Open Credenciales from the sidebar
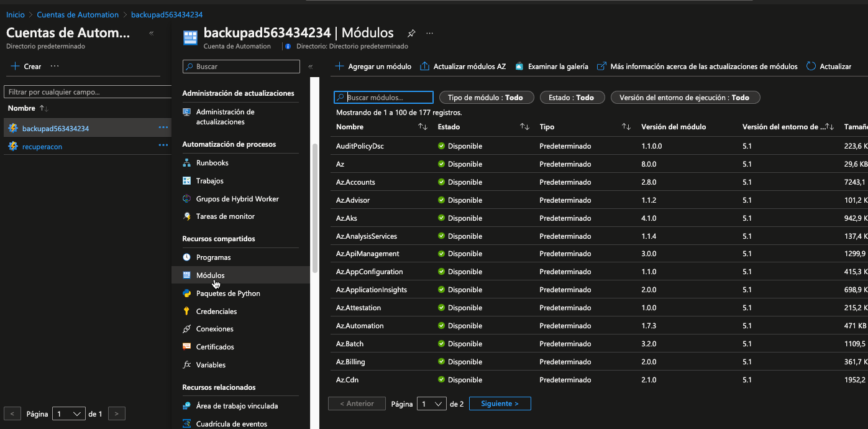Screen dimensions: 868x429 pyautogui.click(x=216, y=311)
